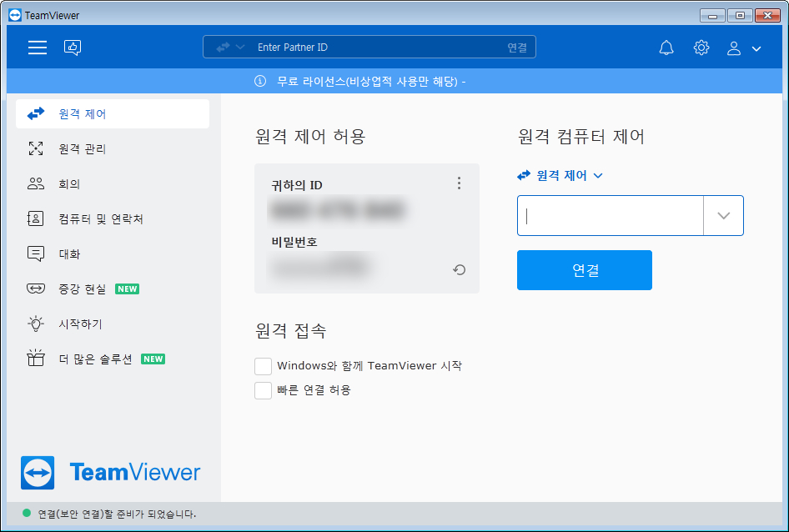This screenshot has width=789, height=532.
Task: Click the 회의 people icon
Action: click(36, 183)
